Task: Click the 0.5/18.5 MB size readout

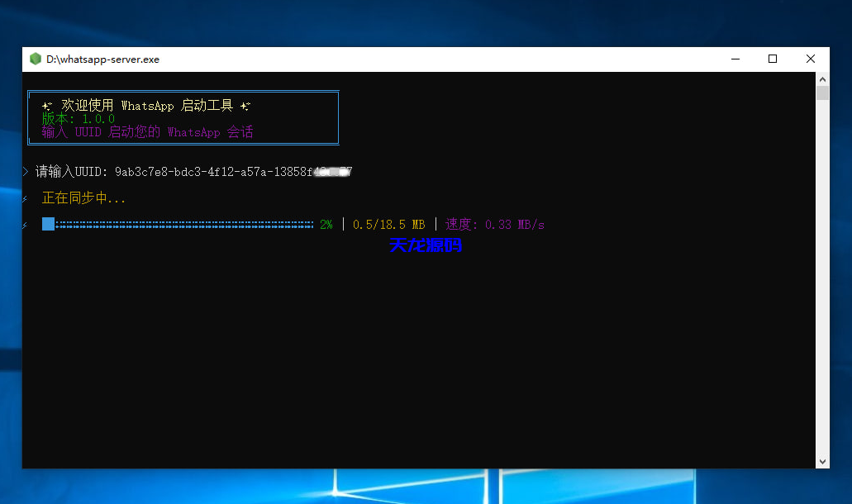Action: click(388, 225)
